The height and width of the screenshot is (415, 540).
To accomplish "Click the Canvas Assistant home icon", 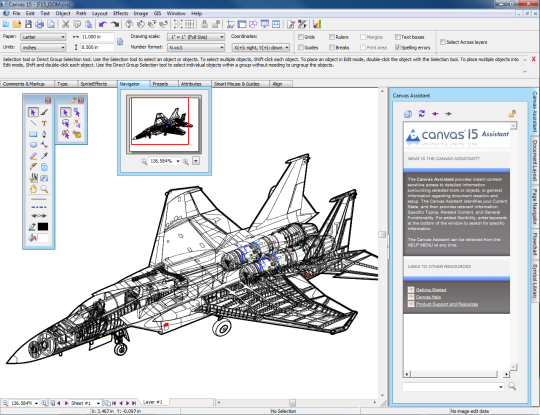I will pyautogui.click(x=408, y=114).
